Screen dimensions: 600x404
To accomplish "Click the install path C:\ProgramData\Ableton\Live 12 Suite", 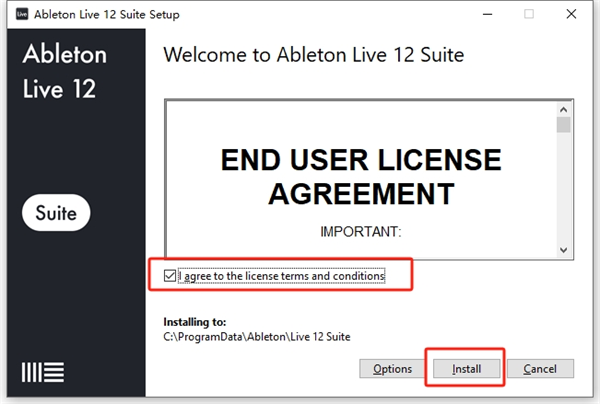I will tap(257, 336).
